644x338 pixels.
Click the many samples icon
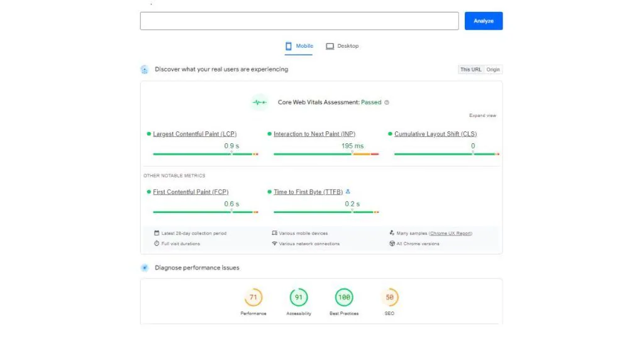point(392,233)
